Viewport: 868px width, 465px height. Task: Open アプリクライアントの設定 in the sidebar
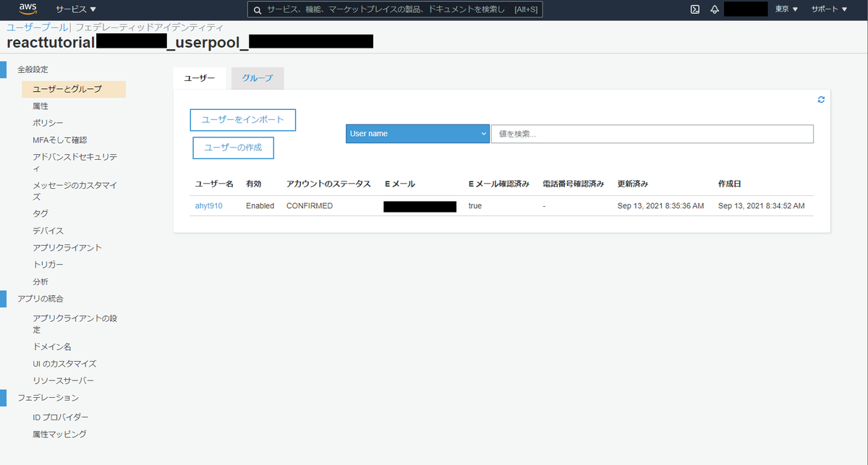[75, 324]
